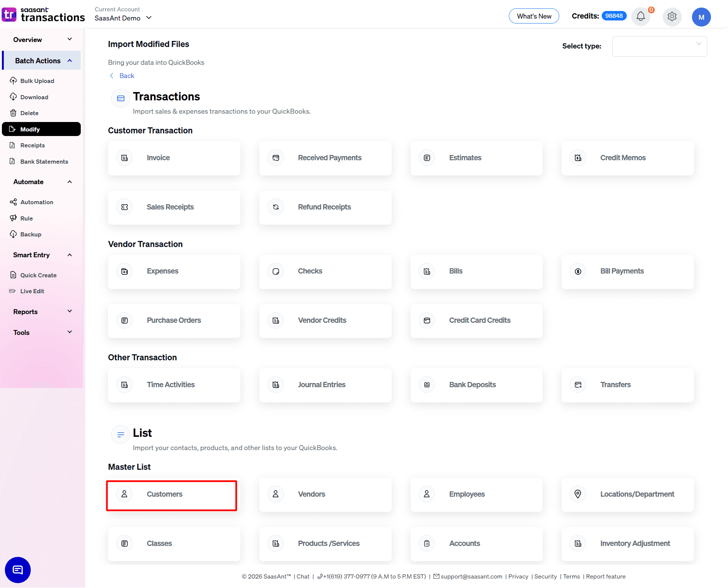728x588 pixels.
Task: Go back using the Back link
Action: pyautogui.click(x=122, y=76)
